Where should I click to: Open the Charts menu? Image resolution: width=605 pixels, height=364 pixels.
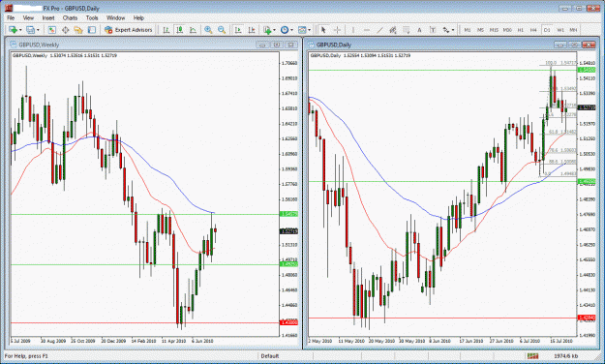[70, 17]
